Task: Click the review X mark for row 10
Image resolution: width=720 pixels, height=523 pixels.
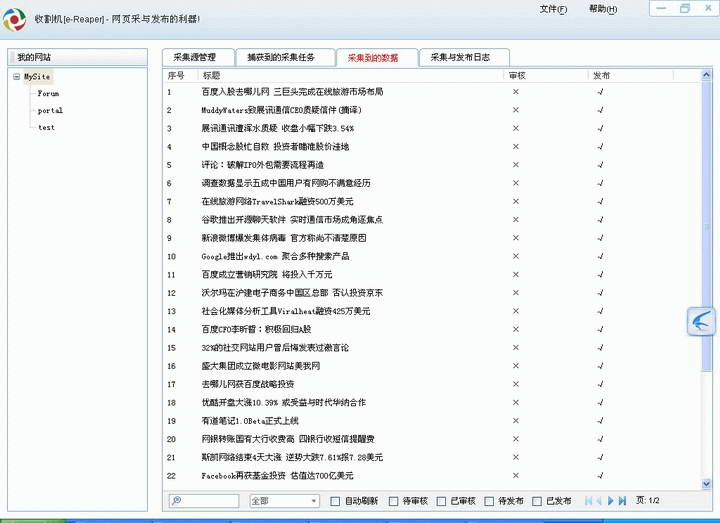Action: [x=516, y=256]
